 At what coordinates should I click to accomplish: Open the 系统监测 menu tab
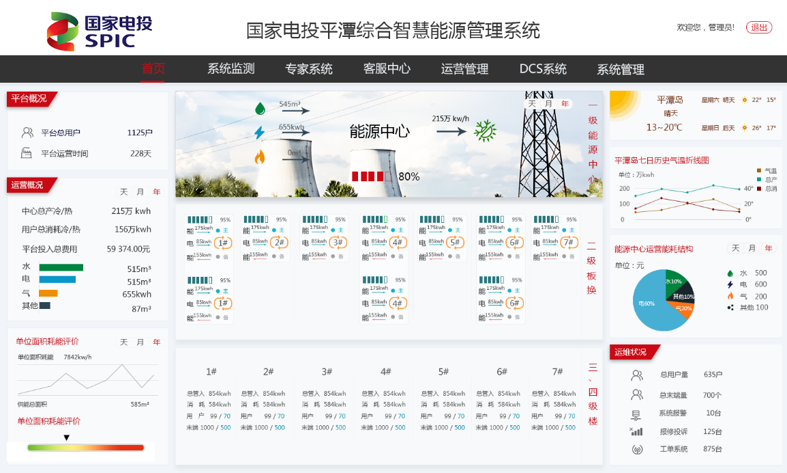pos(231,69)
